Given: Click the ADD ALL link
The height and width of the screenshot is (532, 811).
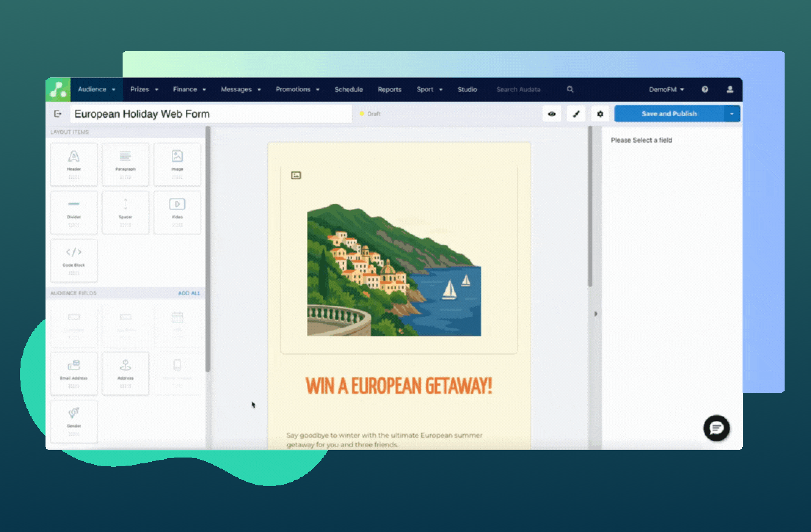Looking at the screenshot, I should click(189, 293).
